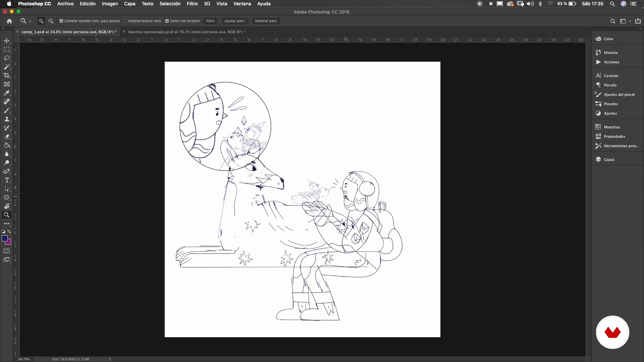Switch to comp_1.psd document tab
The image size is (644, 362).
coord(69,32)
